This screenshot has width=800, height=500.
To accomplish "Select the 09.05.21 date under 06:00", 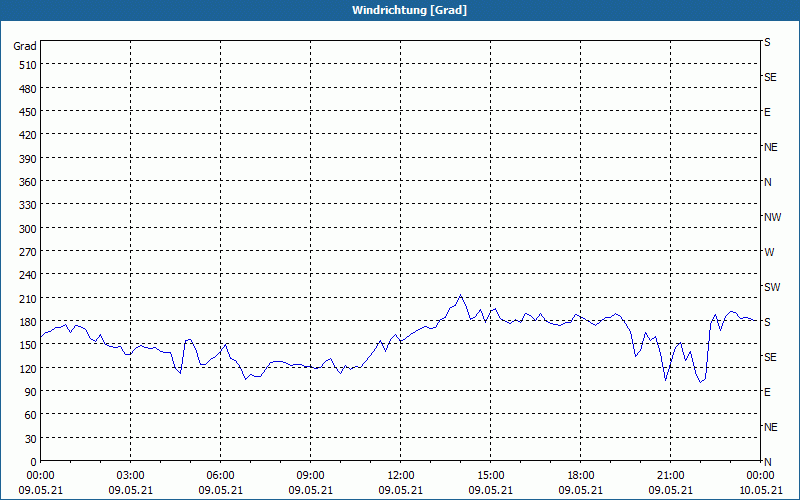I will pos(220,490).
